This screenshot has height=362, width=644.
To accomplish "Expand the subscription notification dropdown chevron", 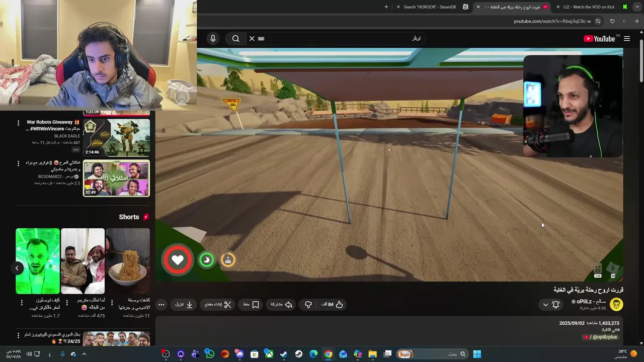I will click(x=545, y=305).
